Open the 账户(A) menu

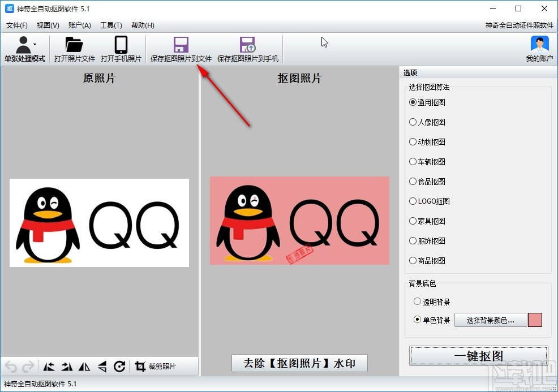click(80, 25)
